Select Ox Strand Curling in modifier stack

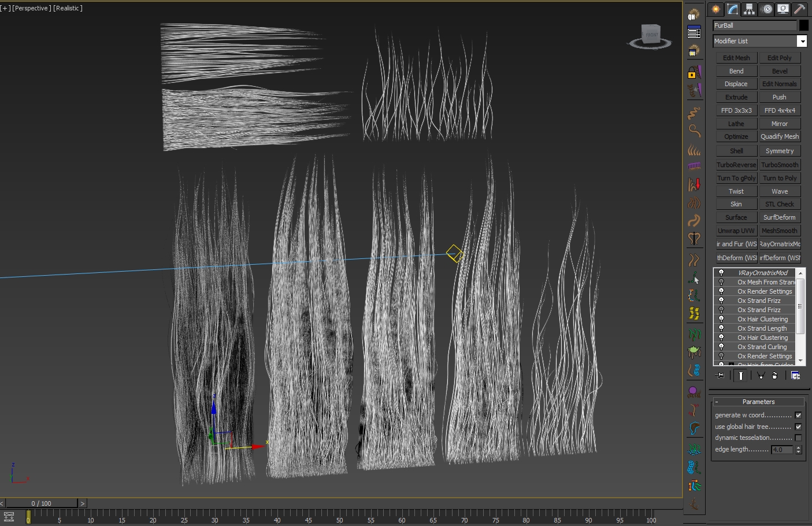(x=762, y=347)
